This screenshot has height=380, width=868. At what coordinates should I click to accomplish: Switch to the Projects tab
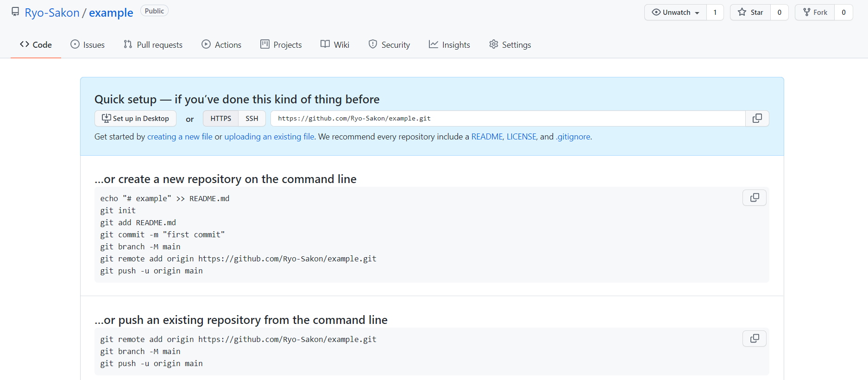281,44
